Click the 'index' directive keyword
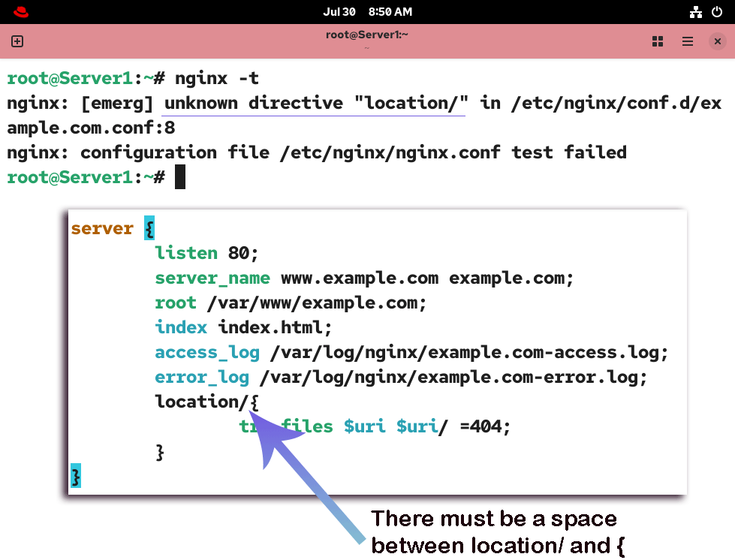 coord(181,327)
